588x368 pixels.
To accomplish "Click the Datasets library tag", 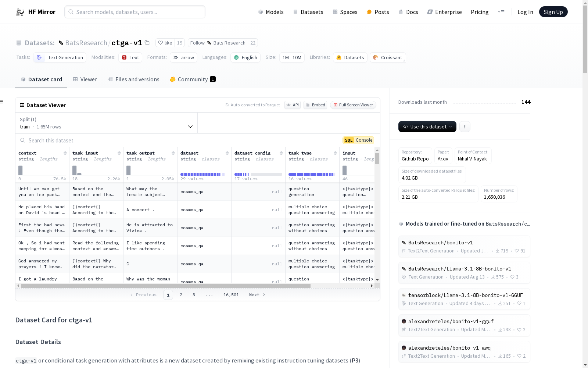I will coord(350,57).
